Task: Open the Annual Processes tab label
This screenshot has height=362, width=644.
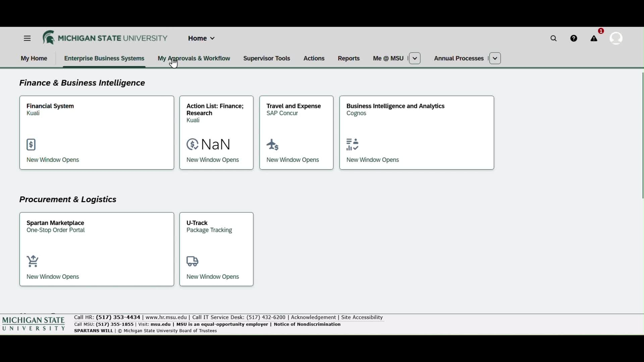Action: pyautogui.click(x=459, y=59)
